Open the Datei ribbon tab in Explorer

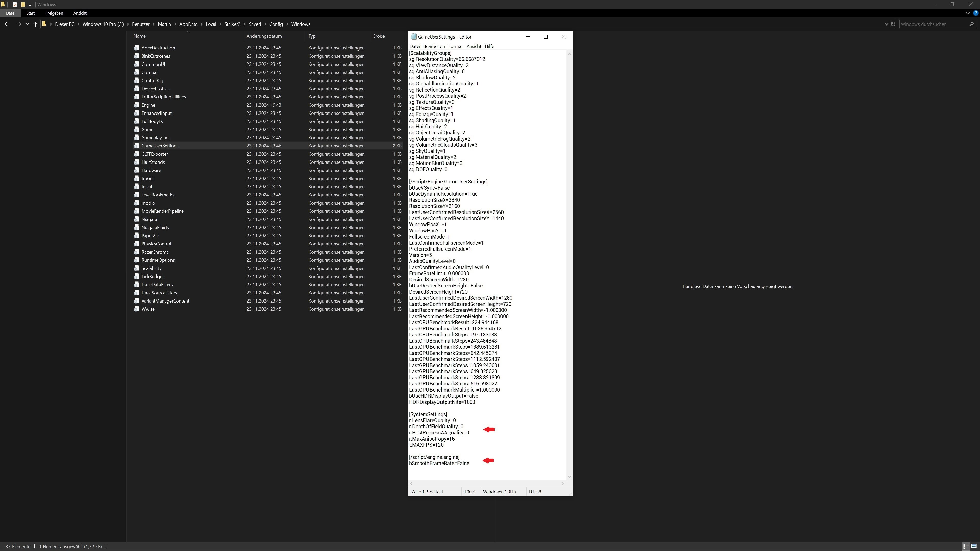click(x=11, y=13)
